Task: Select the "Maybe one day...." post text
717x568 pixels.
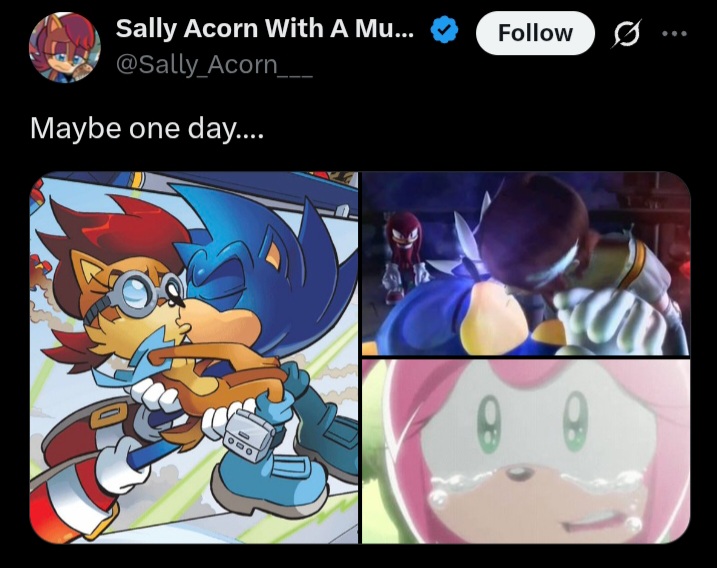Action: coord(147,129)
